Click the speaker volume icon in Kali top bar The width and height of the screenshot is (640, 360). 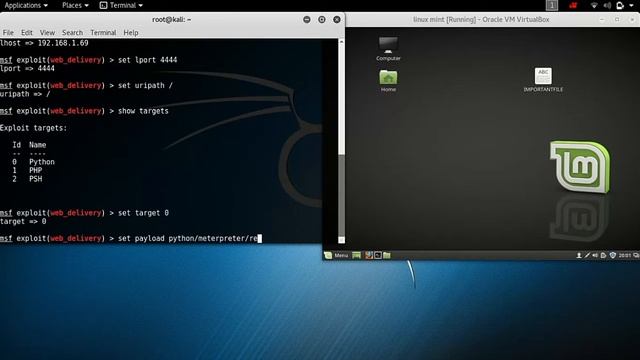coord(607,5)
